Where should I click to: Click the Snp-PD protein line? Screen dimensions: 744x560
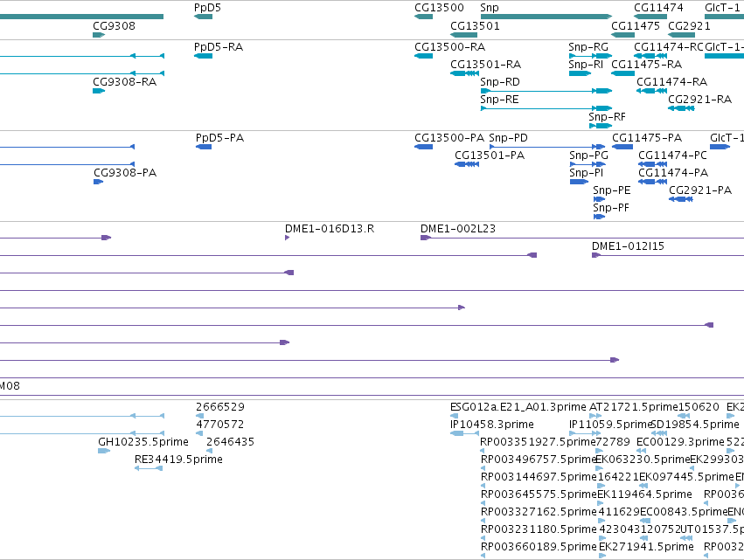547,147
